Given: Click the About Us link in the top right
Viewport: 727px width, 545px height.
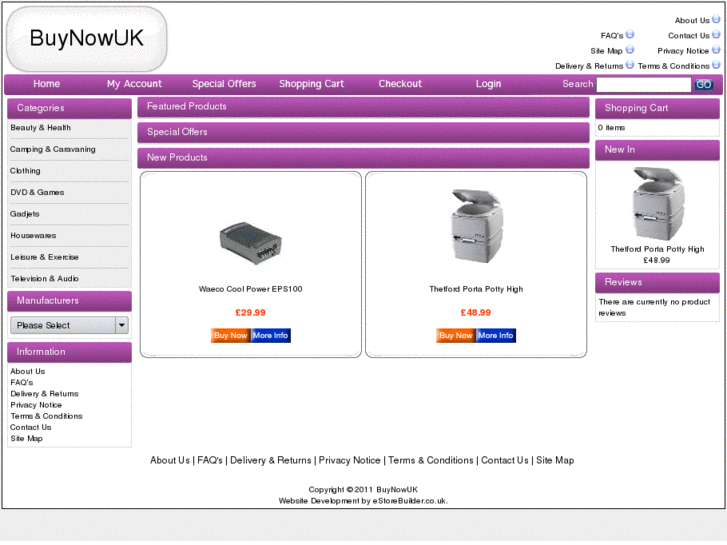Looking at the screenshot, I should click(692, 20).
